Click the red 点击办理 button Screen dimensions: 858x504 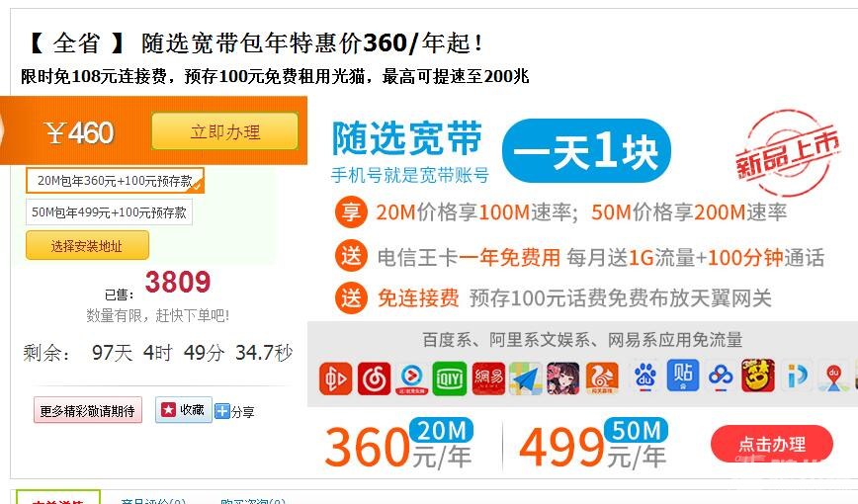[x=772, y=444]
